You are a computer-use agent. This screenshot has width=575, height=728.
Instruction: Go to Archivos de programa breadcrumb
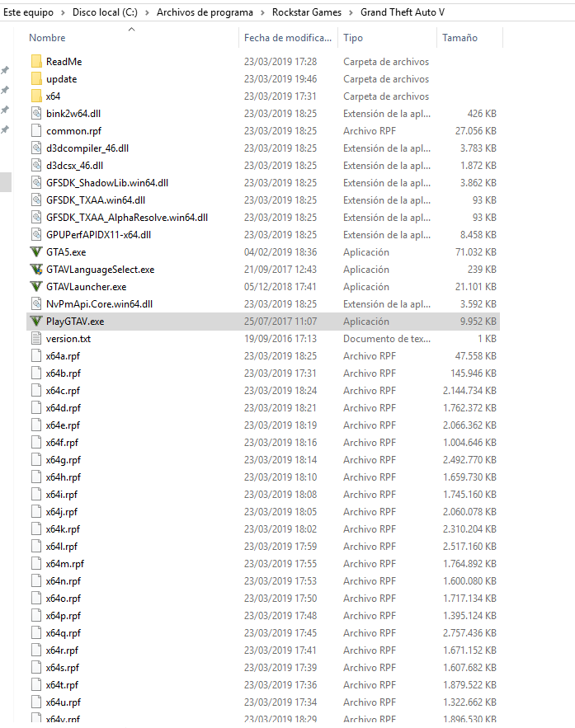click(x=205, y=12)
